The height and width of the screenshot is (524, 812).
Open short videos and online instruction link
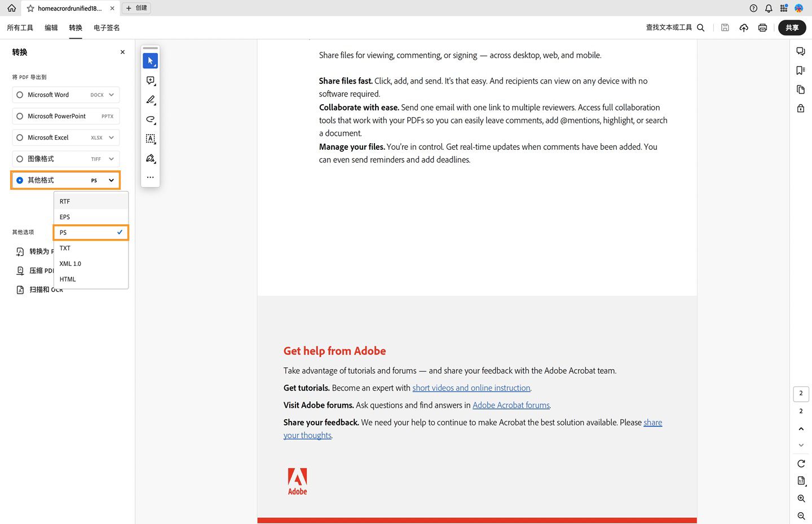pos(471,388)
